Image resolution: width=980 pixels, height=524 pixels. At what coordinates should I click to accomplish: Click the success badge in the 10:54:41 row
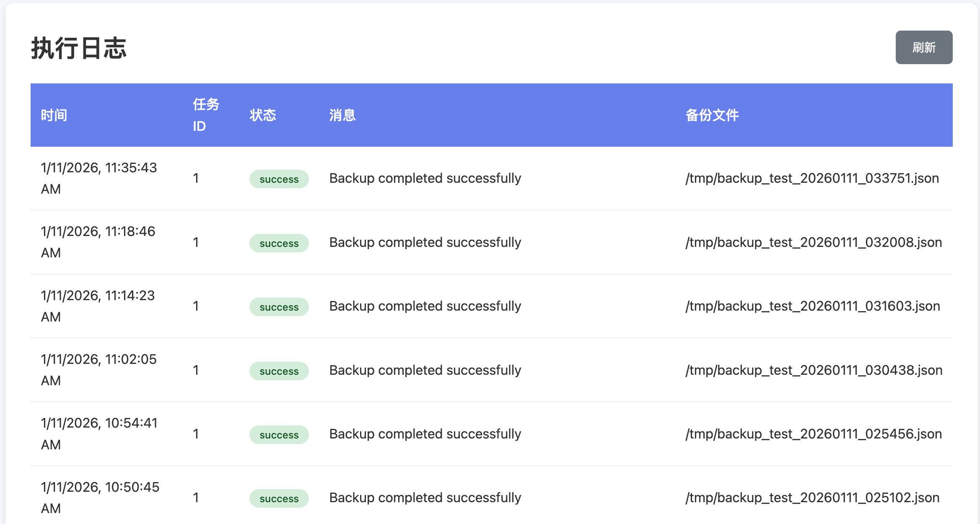click(x=279, y=435)
